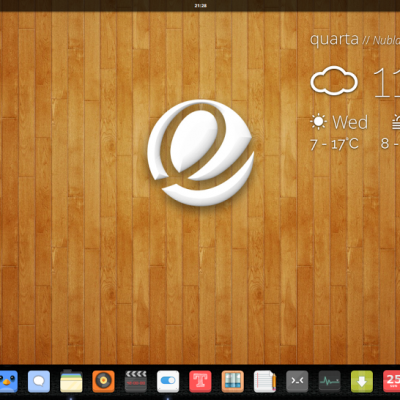Open the Files folder icon in dock
The height and width of the screenshot is (400, 400).
click(x=71, y=381)
